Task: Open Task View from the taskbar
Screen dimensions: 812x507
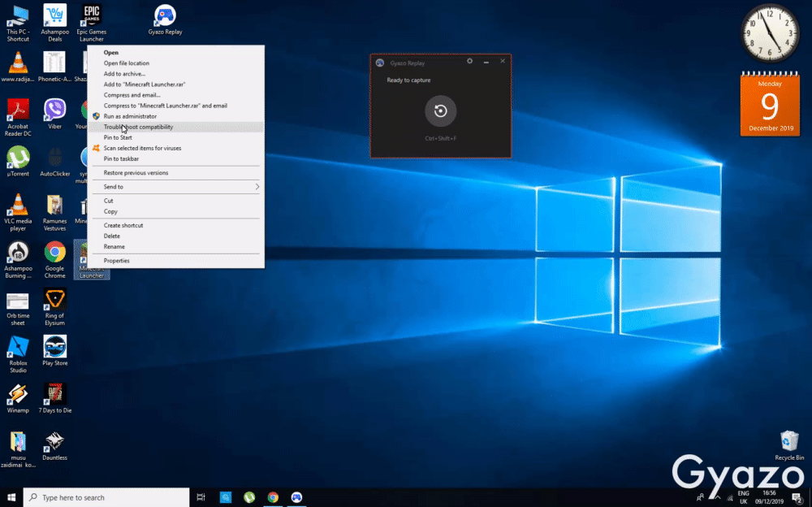Action: [x=201, y=497]
